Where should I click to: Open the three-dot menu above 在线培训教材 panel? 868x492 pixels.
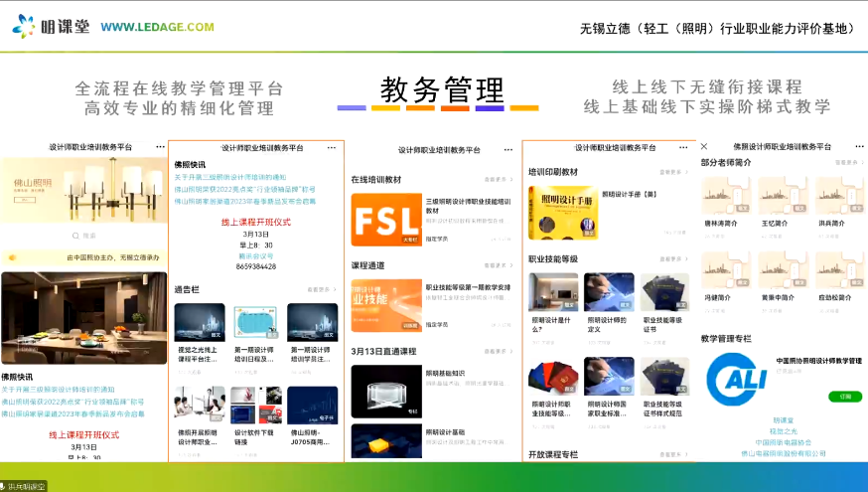508,150
